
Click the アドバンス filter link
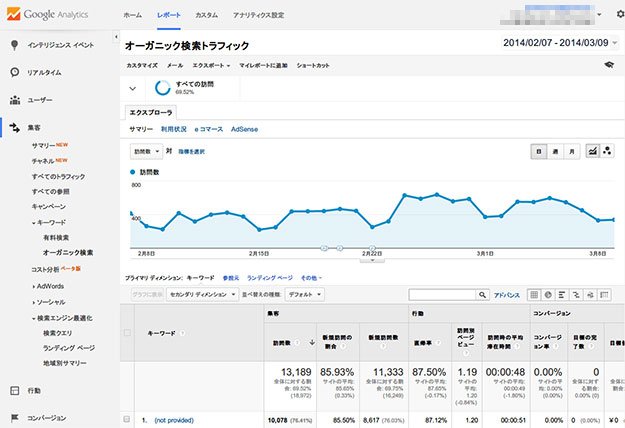[507, 295]
